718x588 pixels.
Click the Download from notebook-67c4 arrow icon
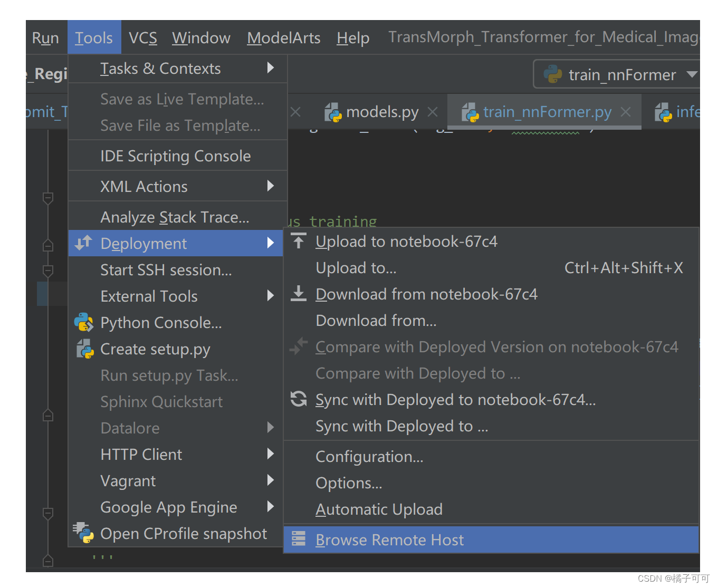point(299,294)
